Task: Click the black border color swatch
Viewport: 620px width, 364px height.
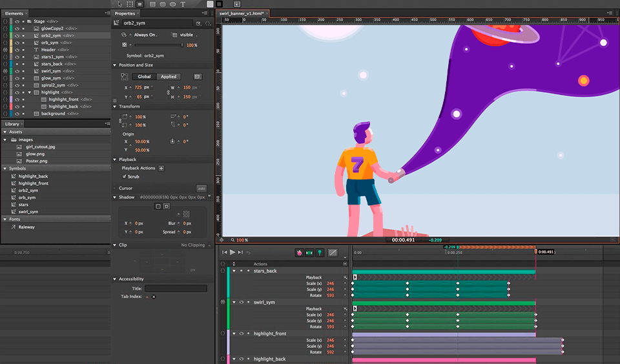Action: click(219, 4)
